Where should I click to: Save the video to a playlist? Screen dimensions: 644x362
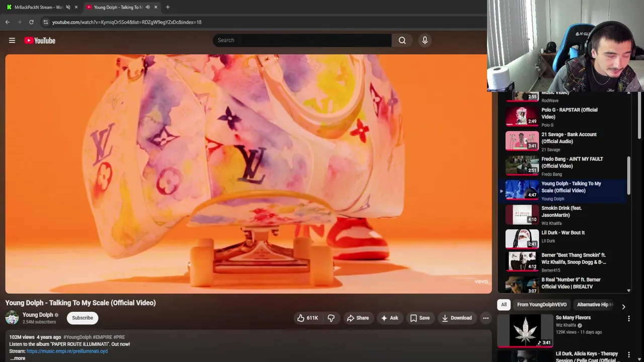point(420,318)
